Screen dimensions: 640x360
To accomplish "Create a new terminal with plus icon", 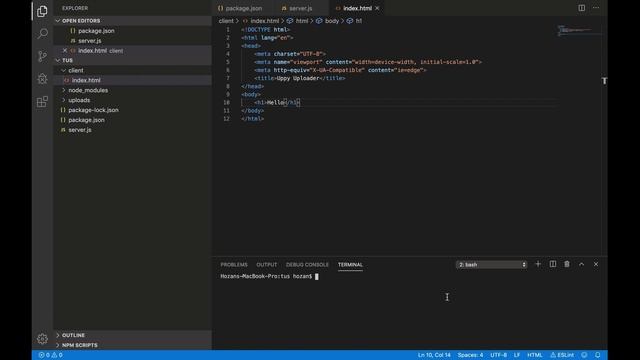I will [538, 264].
